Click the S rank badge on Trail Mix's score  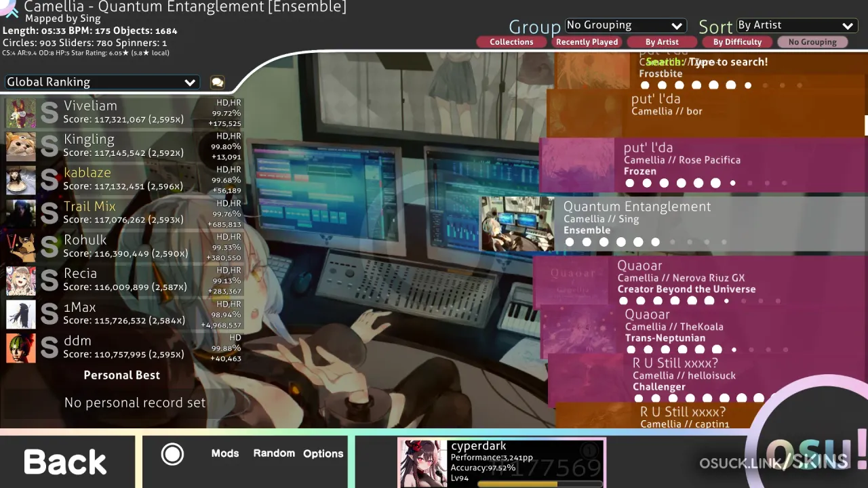click(50, 213)
